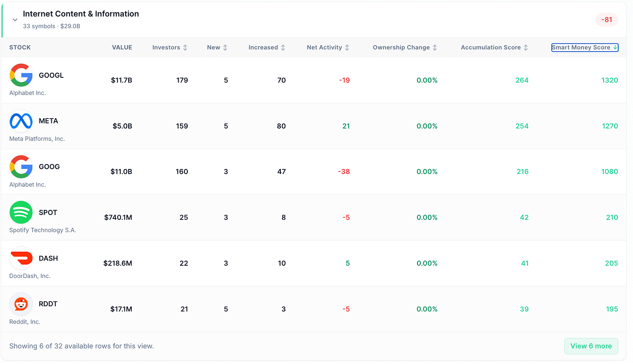Click the View 6 more button
This screenshot has width=633, height=364.
[591, 346]
